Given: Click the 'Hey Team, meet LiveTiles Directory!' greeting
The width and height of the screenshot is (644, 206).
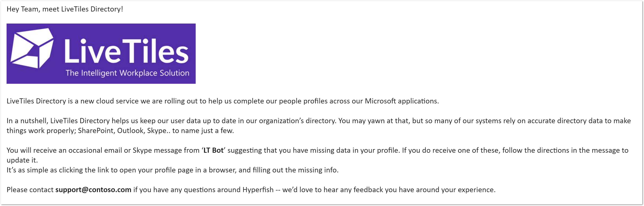Looking at the screenshot, I should click(65, 9).
